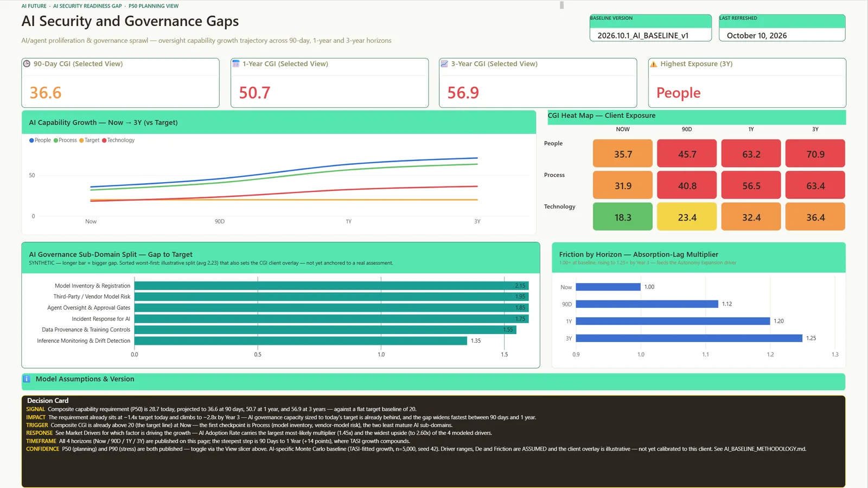Click the Friction by Horizon header
The height and width of the screenshot is (488, 868).
699,258
